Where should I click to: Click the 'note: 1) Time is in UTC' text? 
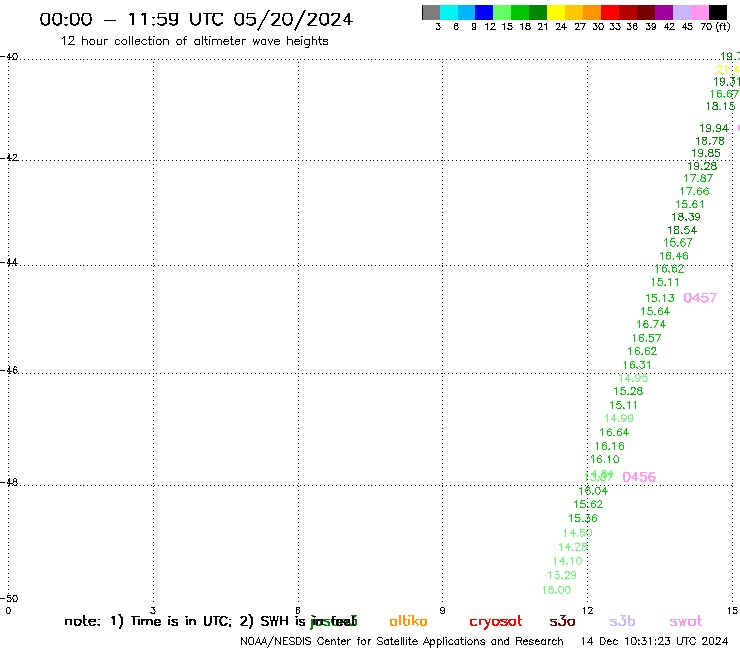[148, 621]
